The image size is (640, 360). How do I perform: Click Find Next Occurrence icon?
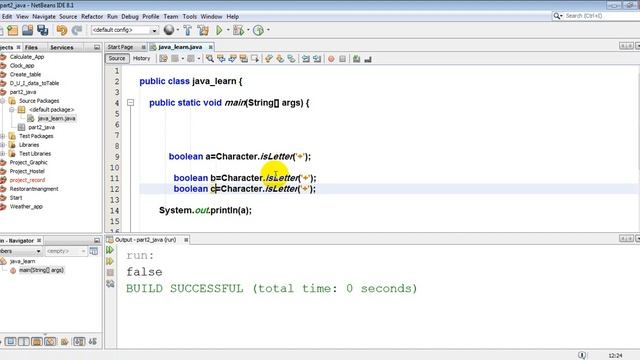click(233, 59)
